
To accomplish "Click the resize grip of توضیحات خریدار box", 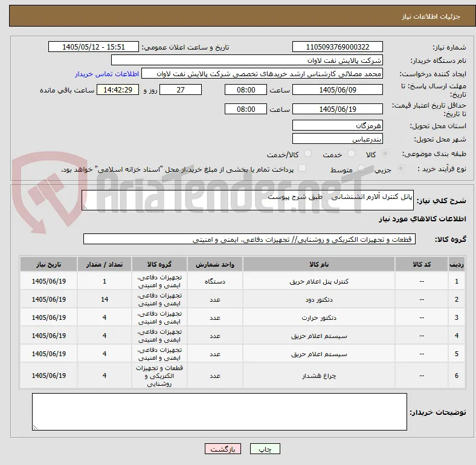I will [35, 428].
